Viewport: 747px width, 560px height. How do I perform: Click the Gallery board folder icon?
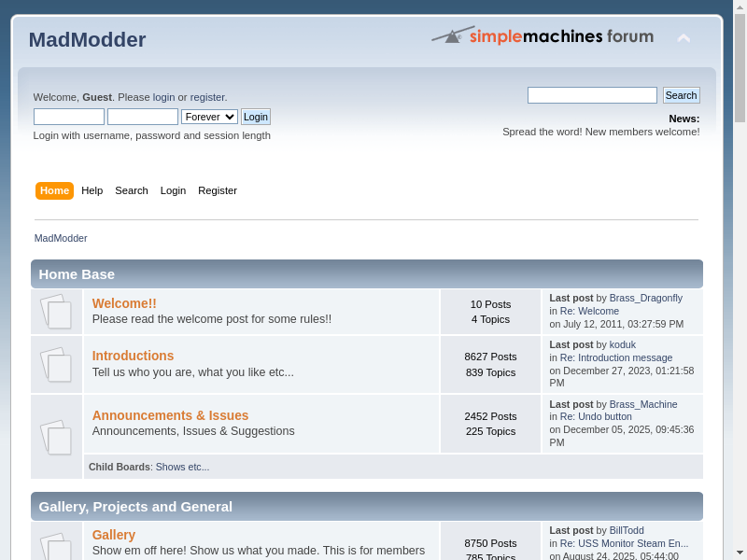click(x=56, y=546)
